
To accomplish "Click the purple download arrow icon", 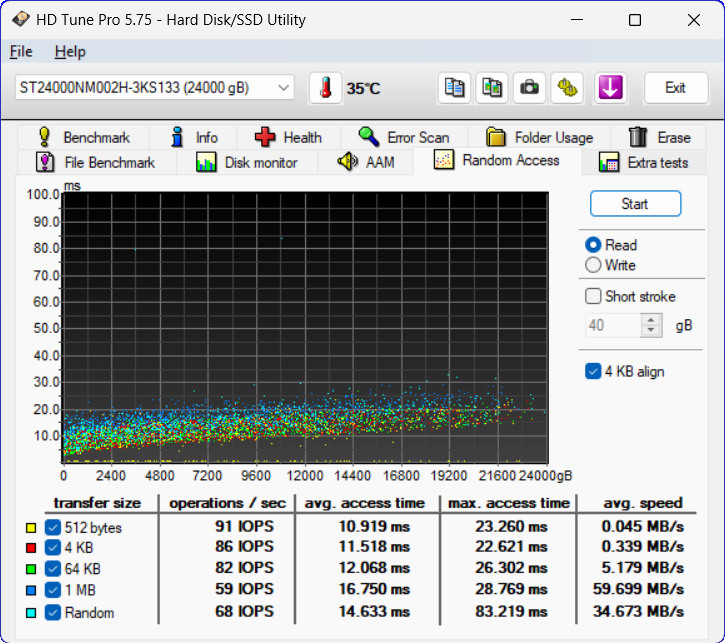I will click(610, 88).
